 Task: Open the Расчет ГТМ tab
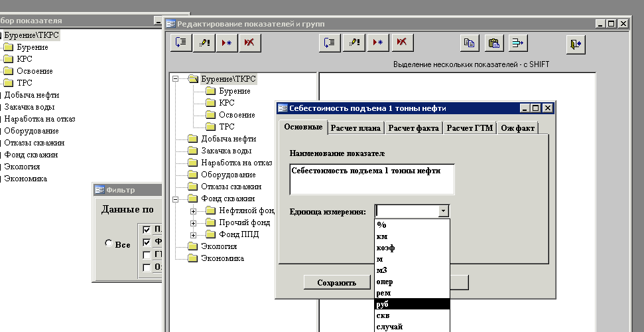pos(470,128)
